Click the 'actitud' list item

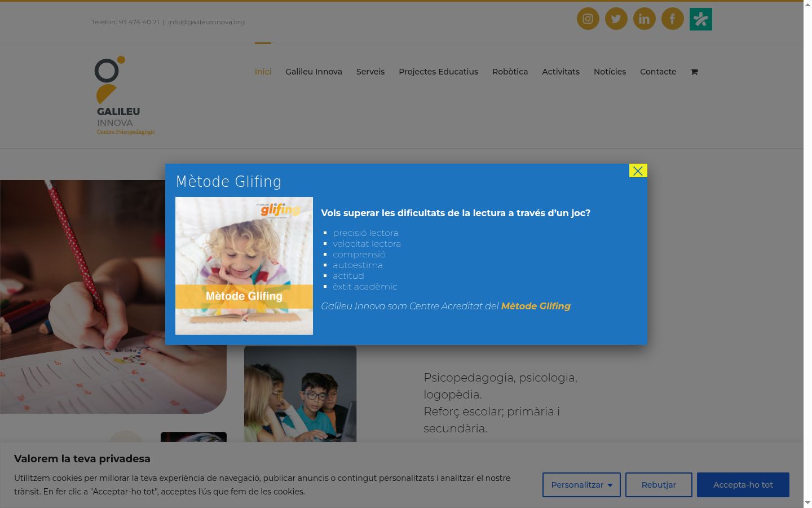pyautogui.click(x=348, y=276)
